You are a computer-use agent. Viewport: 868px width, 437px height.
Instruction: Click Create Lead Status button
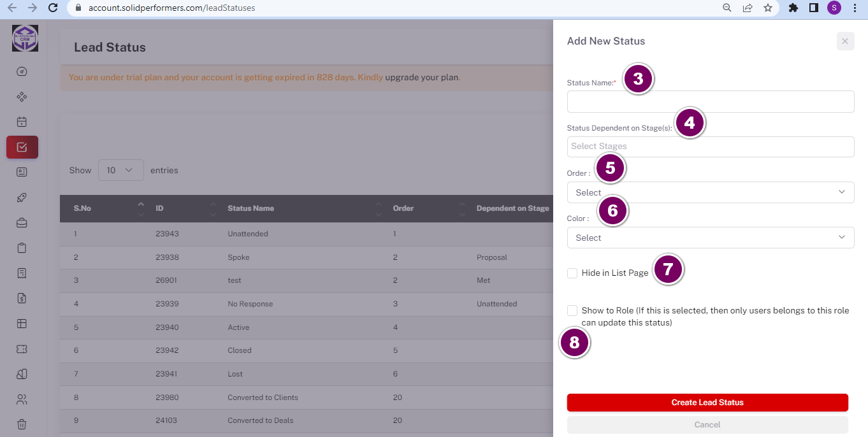tap(707, 403)
